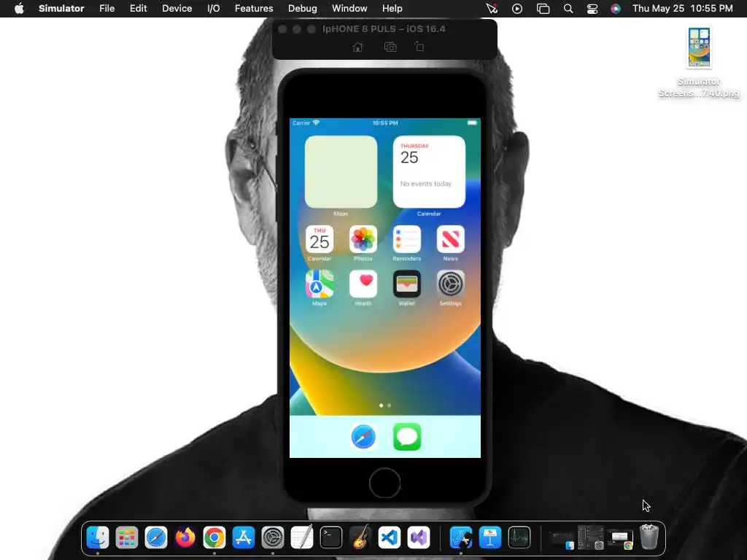Open the iPhone Settings app
The image size is (747, 560).
click(x=450, y=284)
